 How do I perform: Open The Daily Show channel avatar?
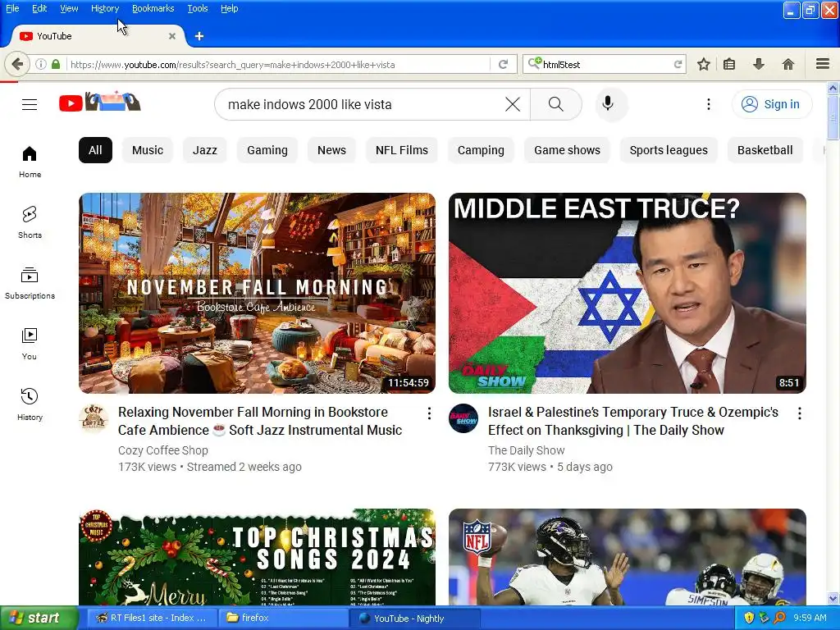point(463,418)
